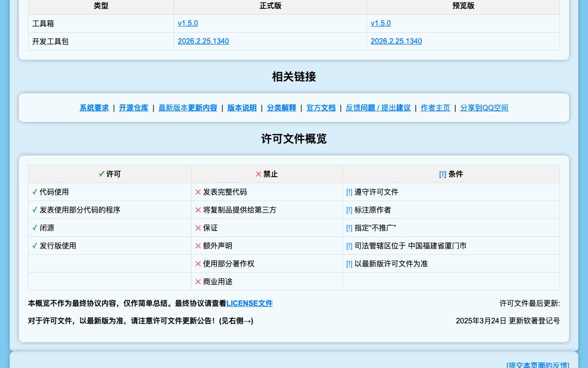Click the 相关链接 heading
Image resolution: width=588 pixels, height=368 pixels.
tap(294, 77)
